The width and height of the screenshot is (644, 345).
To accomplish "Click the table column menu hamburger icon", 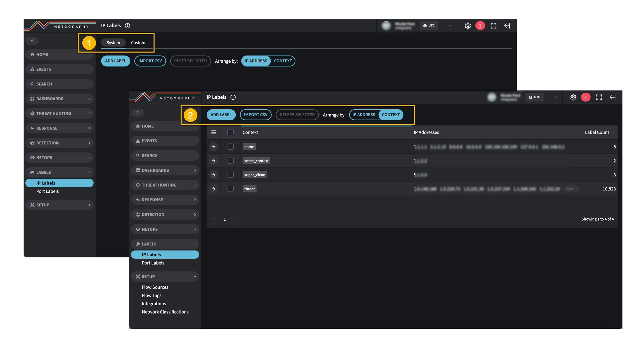I will tap(214, 133).
